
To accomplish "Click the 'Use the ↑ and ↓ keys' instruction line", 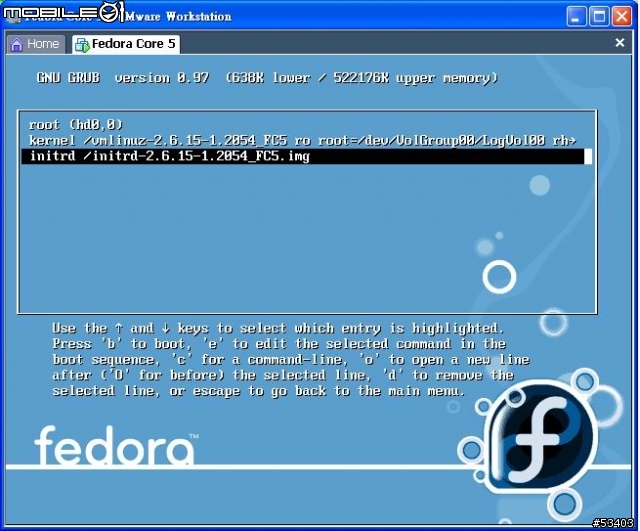I will (x=278, y=329).
